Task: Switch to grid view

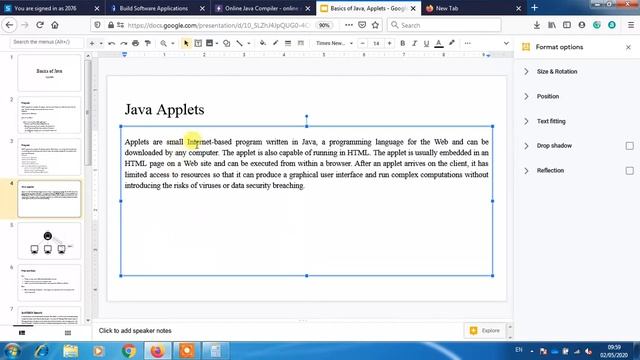Action: tap(68, 333)
